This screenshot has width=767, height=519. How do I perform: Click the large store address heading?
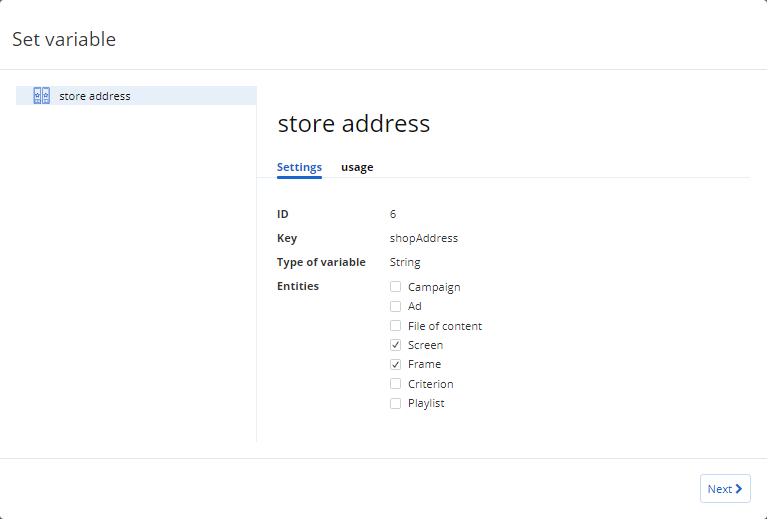coord(353,123)
